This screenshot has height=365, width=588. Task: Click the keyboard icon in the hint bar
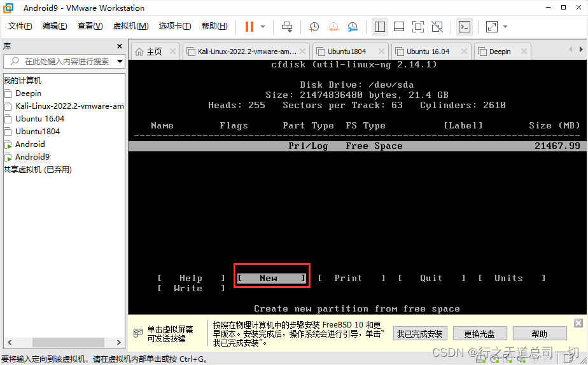point(138,333)
